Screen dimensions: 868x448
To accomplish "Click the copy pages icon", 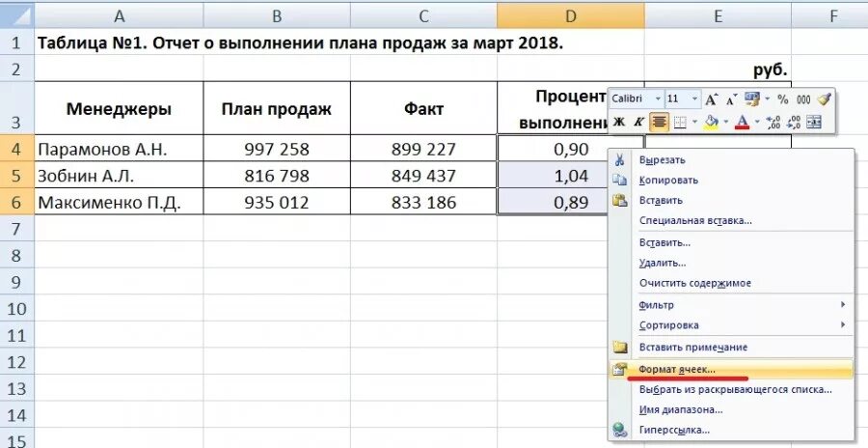I will pyautogui.click(x=619, y=181).
